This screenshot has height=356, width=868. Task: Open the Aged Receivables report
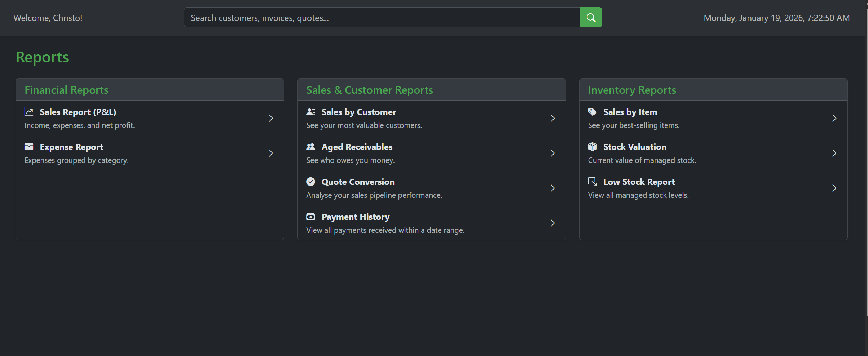click(357, 147)
